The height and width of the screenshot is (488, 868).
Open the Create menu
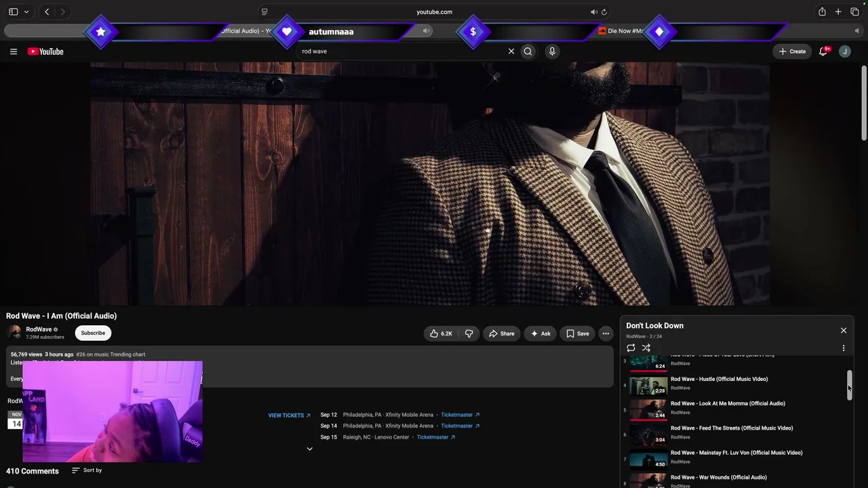click(792, 52)
